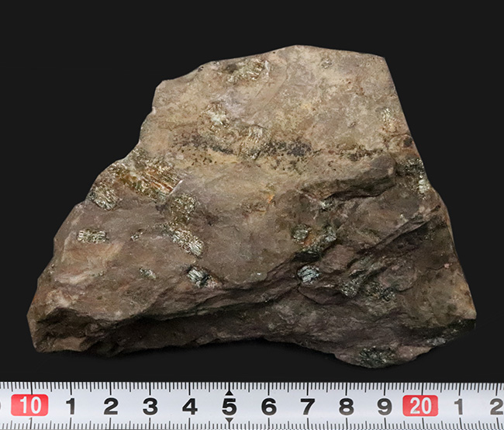Click the number 1 right of red 10
The height and width of the screenshot is (430, 504).
click(x=71, y=406)
